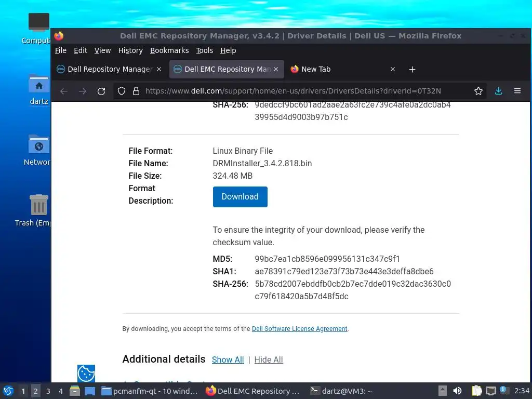Open the History menu
The height and width of the screenshot is (399, 532).
[x=130, y=50]
